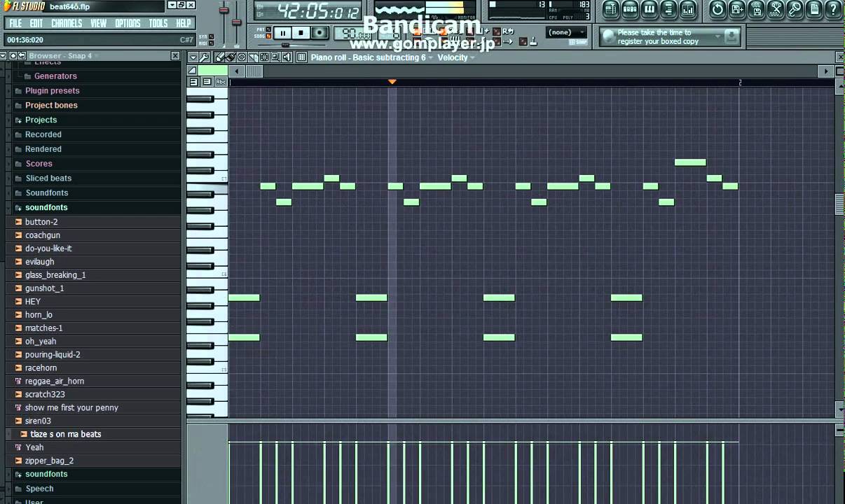
Task: Toggle the record button
Action: coord(320,32)
